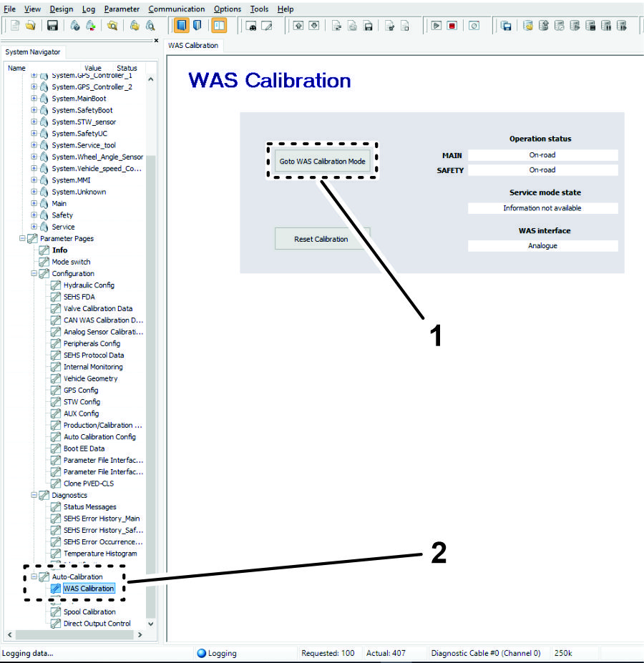Select Spool Calibration in the navigator tree
Viewport: 644px width, 663px height.
[x=89, y=612]
